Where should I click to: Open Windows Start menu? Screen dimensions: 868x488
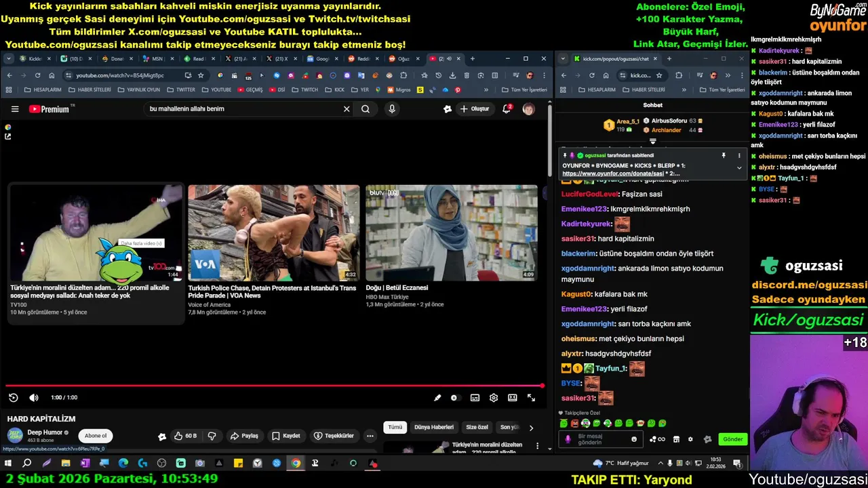(8, 464)
